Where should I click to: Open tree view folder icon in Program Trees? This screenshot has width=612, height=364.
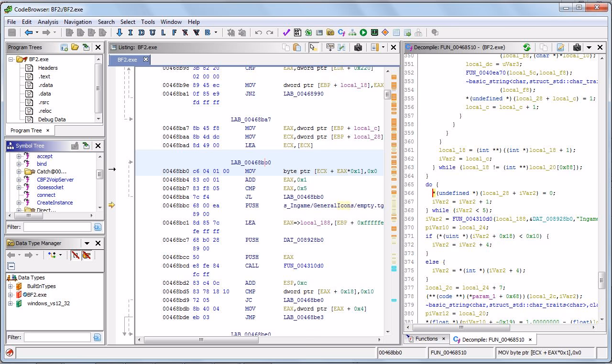point(75,47)
